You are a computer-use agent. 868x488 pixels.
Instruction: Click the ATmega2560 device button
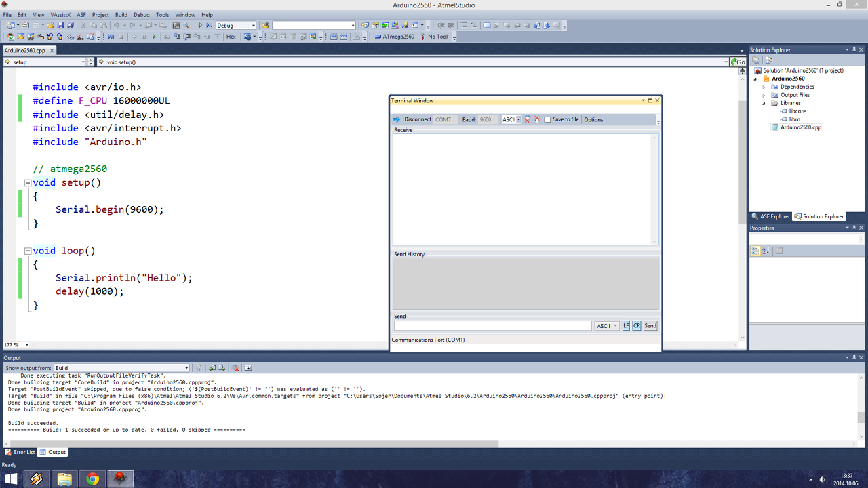point(394,37)
